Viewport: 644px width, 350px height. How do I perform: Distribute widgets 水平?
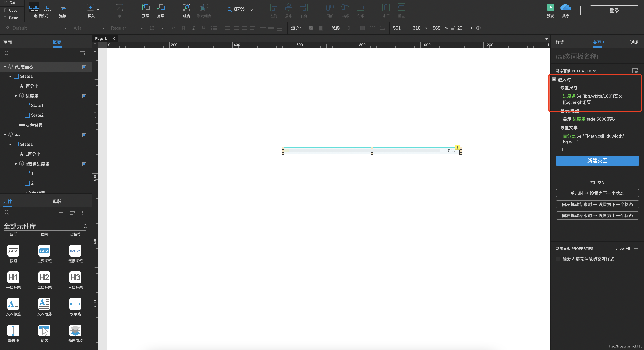(386, 7)
